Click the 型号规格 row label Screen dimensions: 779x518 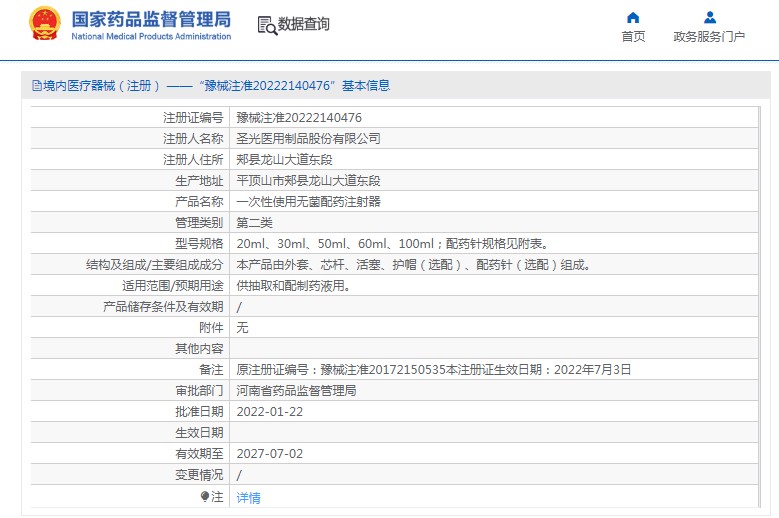click(199, 243)
